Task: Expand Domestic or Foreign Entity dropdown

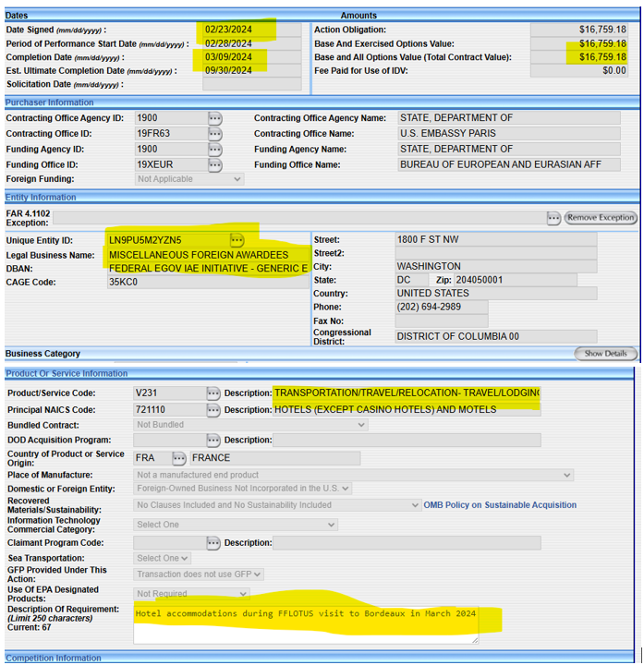Action: tap(242, 489)
